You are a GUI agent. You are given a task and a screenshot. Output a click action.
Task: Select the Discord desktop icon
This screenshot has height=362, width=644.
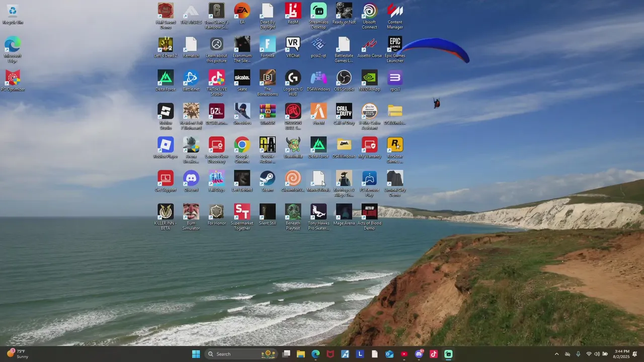click(191, 182)
